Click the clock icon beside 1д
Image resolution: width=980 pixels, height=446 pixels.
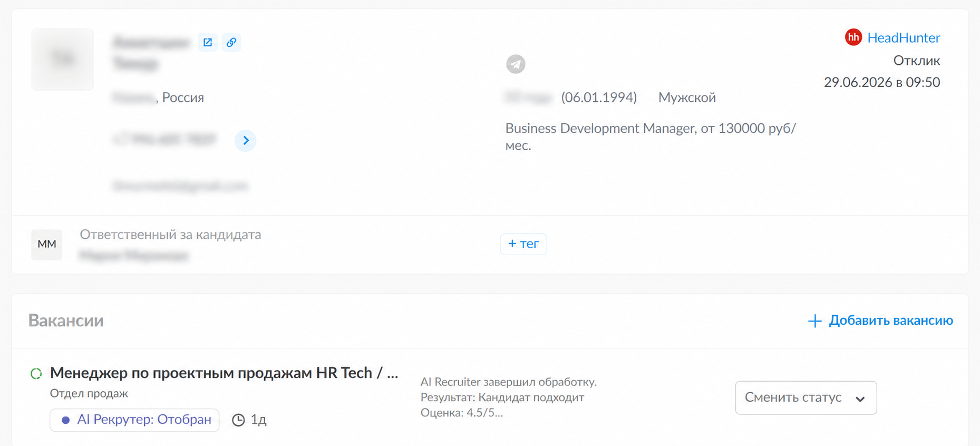tap(238, 420)
